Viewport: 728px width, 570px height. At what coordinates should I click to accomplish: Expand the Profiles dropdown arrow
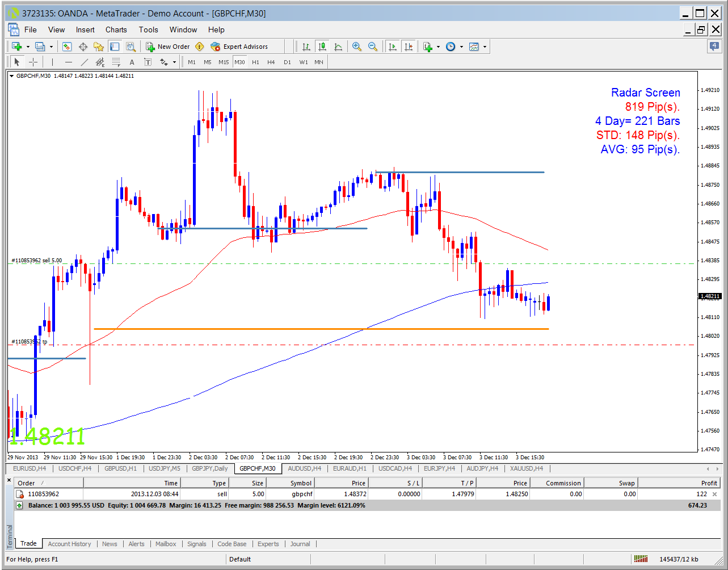51,47
